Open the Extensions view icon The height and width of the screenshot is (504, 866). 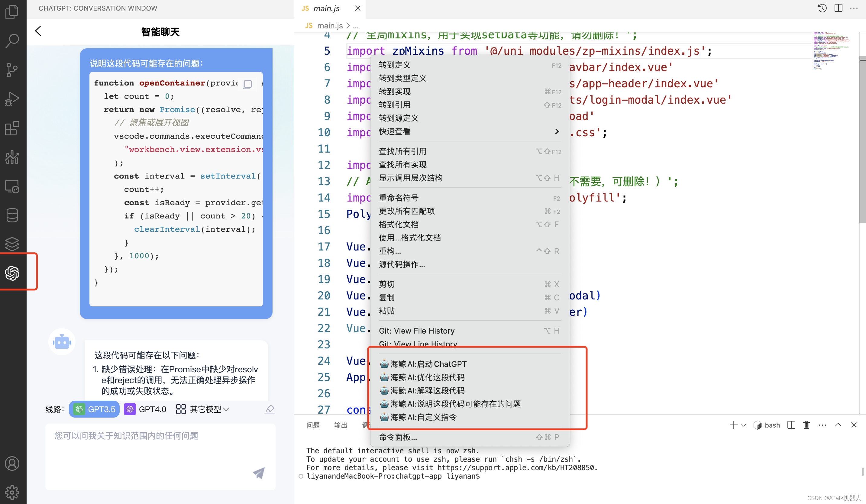click(x=12, y=128)
